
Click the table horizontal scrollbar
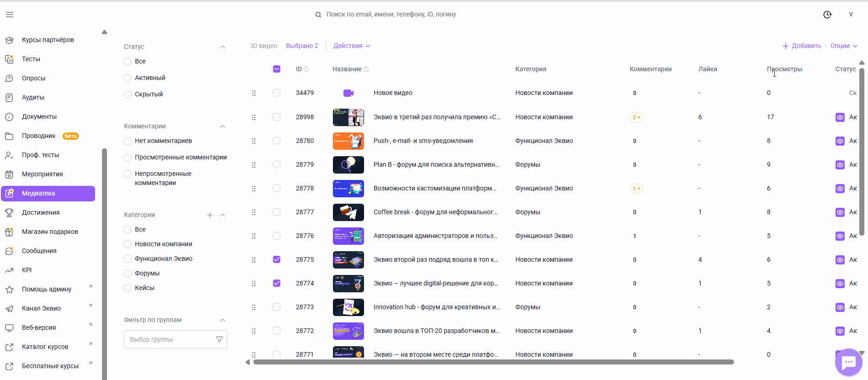493,362
